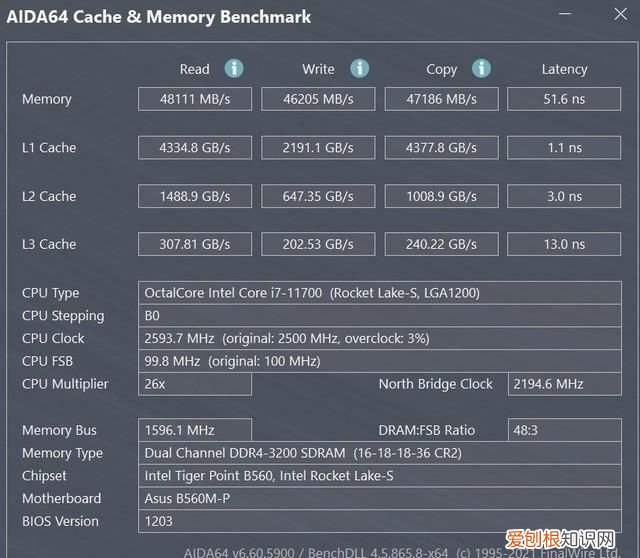Select the Memory Latency 51.6 ns box
Screen dimensions: 640x558
pos(564,99)
